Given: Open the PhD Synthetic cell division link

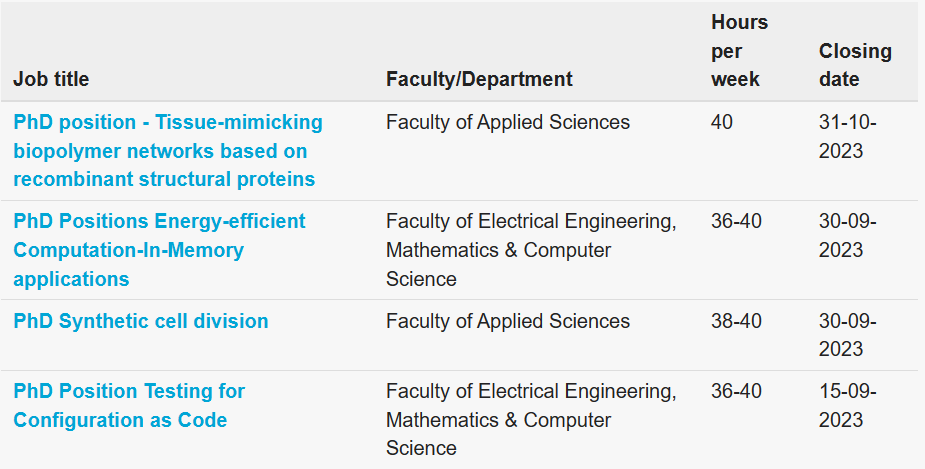Looking at the screenshot, I should coord(141,321).
